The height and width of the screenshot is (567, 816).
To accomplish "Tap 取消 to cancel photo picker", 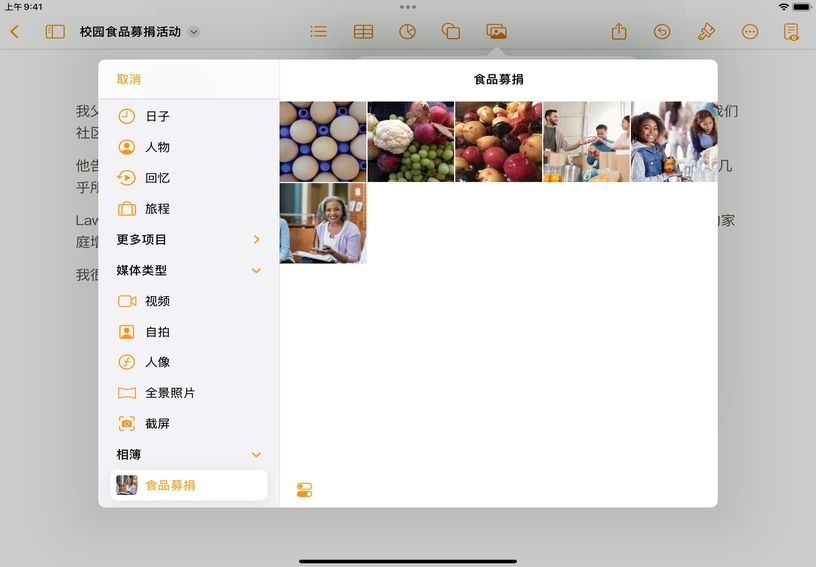I will pyautogui.click(x=129, y=79).
